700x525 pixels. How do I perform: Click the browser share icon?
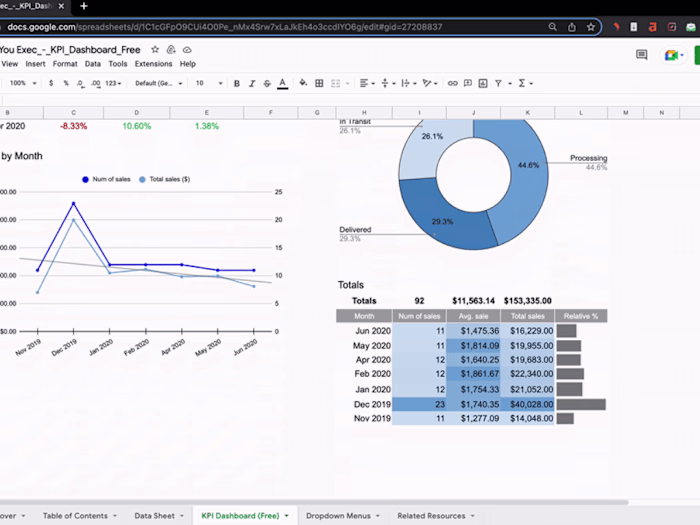point(571,27)
